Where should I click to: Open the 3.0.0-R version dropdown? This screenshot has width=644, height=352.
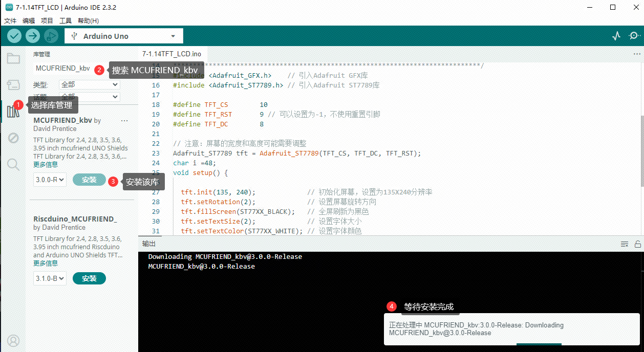[x=50, y=180]
